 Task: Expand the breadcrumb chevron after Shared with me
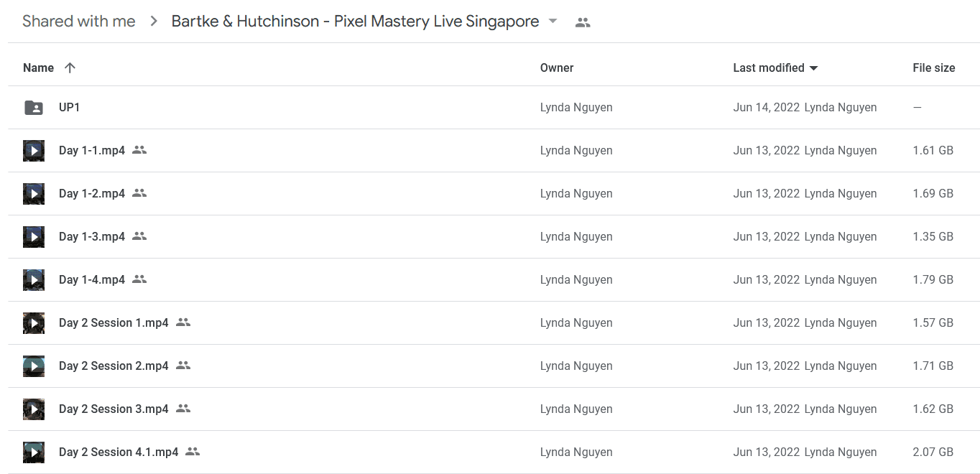pyautogui.click(x=154, y=22)
